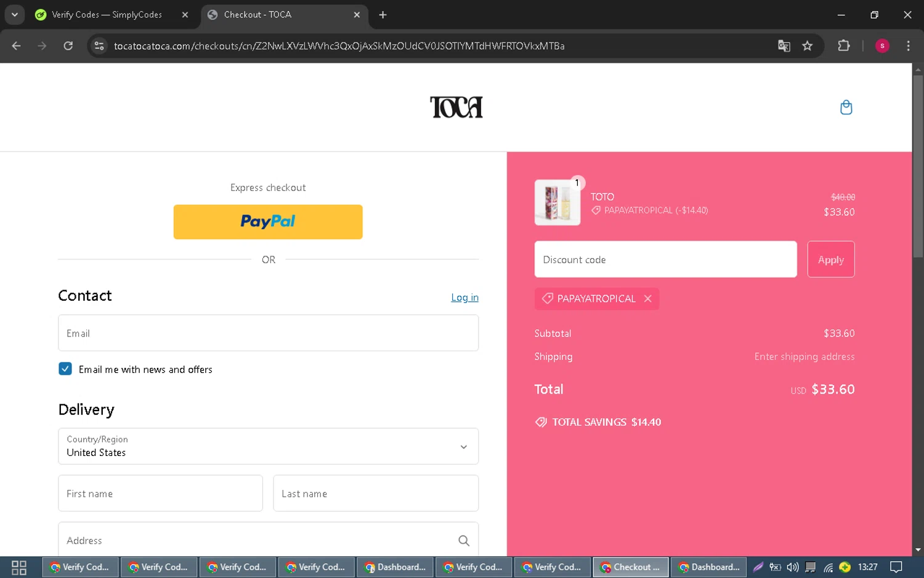Image resolution: width=924 pixels, height=578 pixels.
Task: Click the scrollbar down arrow
Action: (918, 550)
